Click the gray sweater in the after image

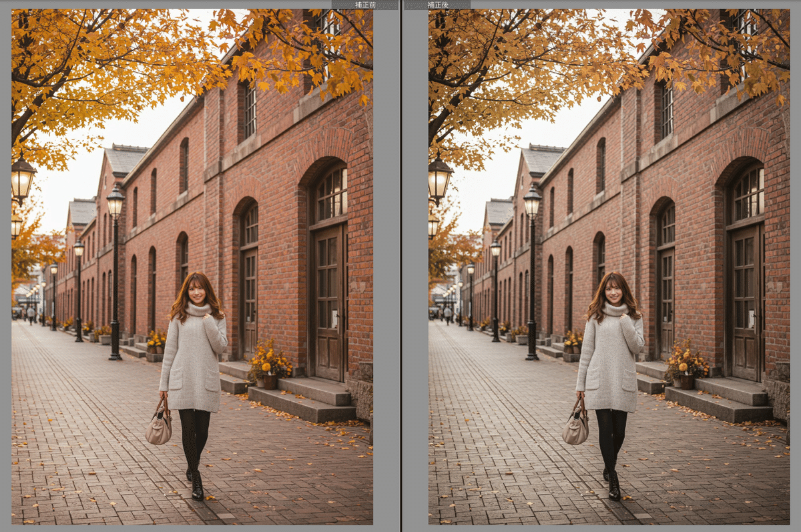click(609, 360)
